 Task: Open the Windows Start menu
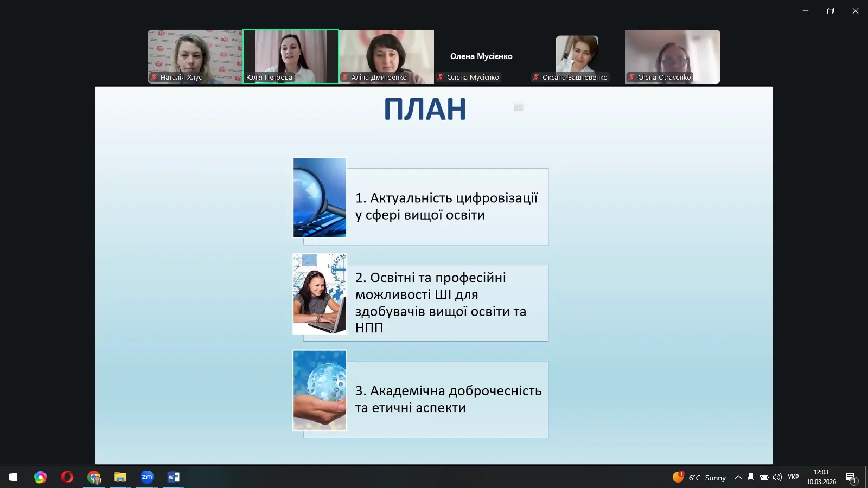tap(13, 477)
